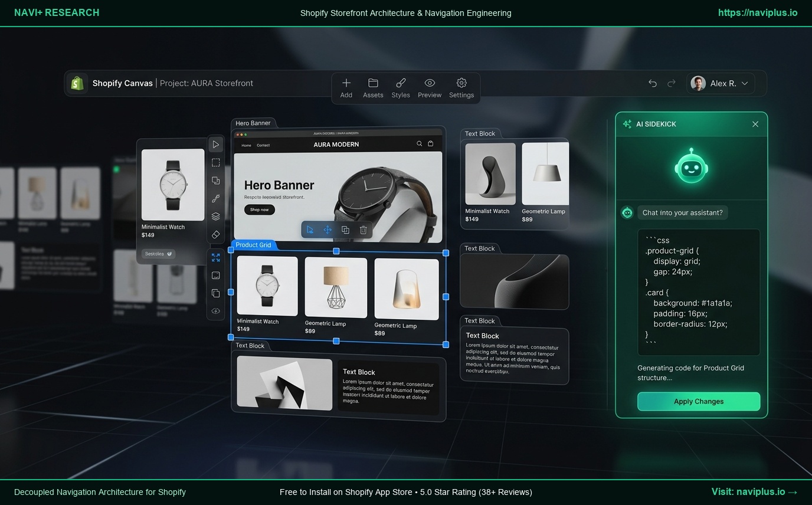Screen dimensions: 812x505
Task: Click the redo arrow icon
Action: (x=671, y=83)
